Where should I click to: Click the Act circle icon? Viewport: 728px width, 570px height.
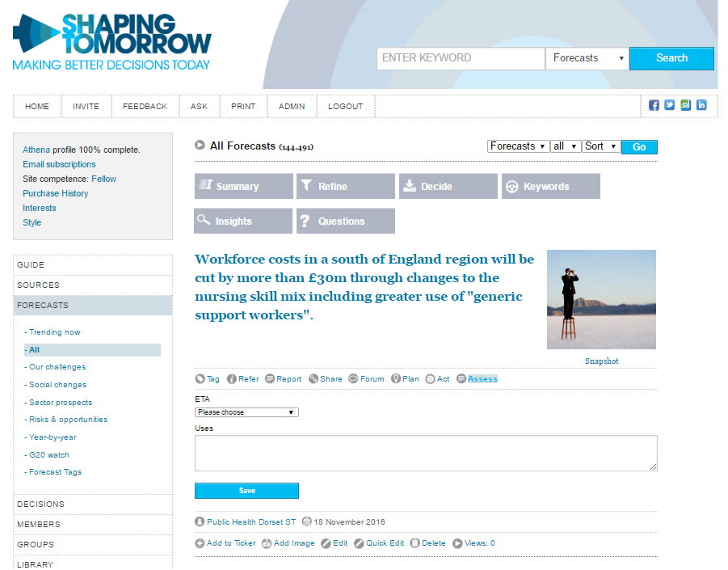(431, 379)
